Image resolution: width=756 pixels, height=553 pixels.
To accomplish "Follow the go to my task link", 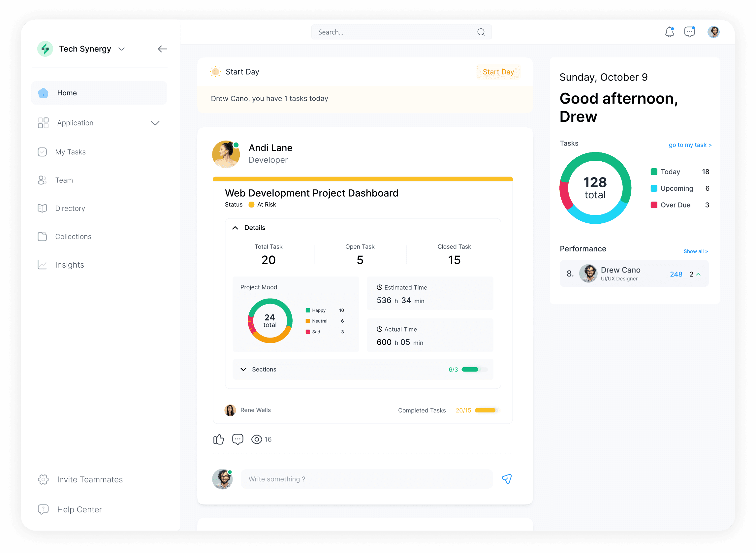I will click(x=690, y=145).
